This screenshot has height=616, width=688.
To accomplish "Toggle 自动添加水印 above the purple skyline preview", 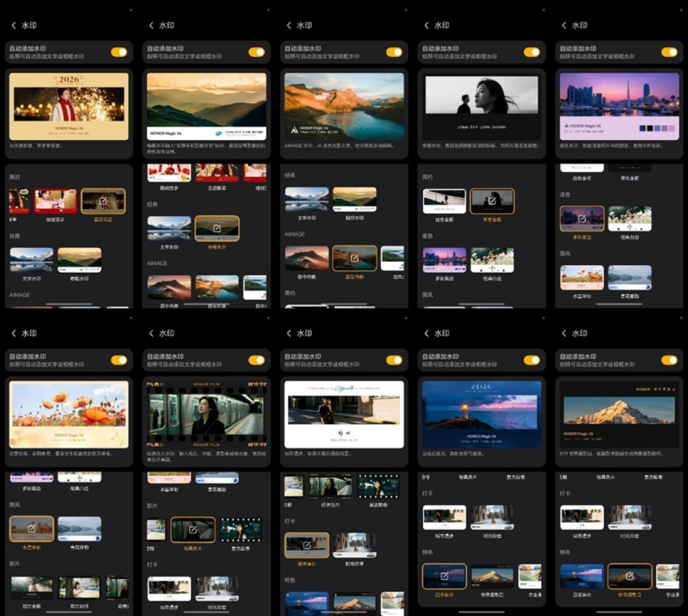I will coord(669,52).
